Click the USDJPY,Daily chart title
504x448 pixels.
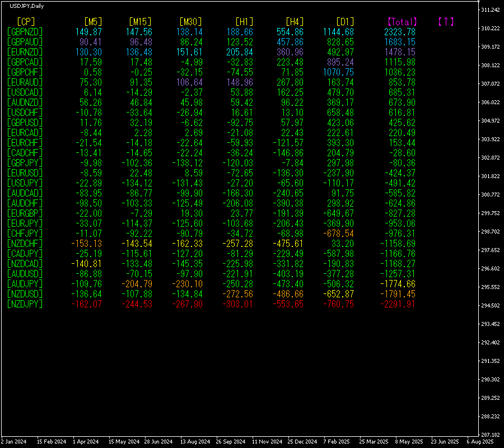27,6
